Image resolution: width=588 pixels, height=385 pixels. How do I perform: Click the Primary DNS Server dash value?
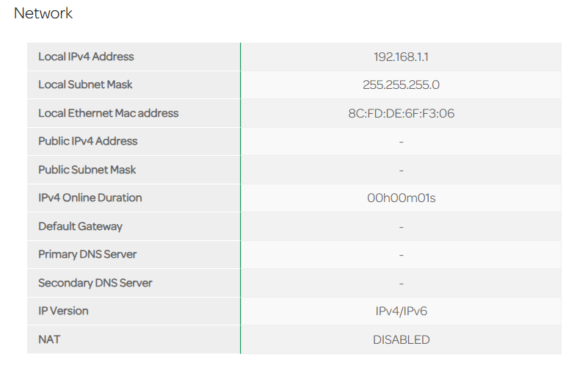click(x=401, y=255)
